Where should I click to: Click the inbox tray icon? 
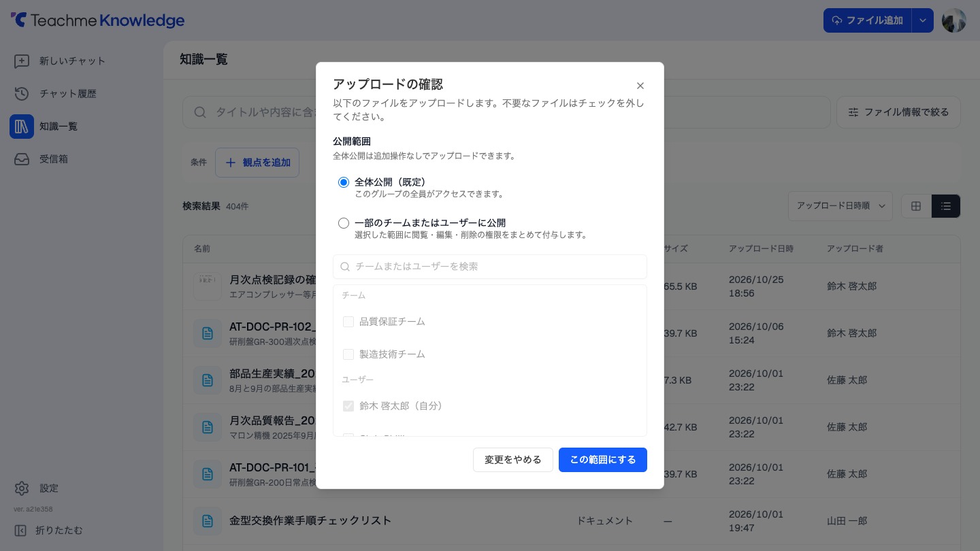pyautogui.click(x=22, y=159)
